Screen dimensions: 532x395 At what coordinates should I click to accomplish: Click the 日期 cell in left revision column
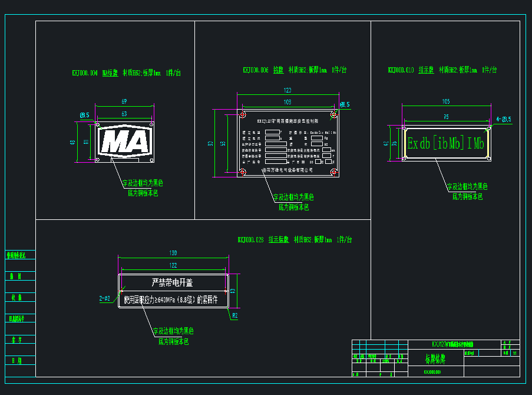point(16,361)
